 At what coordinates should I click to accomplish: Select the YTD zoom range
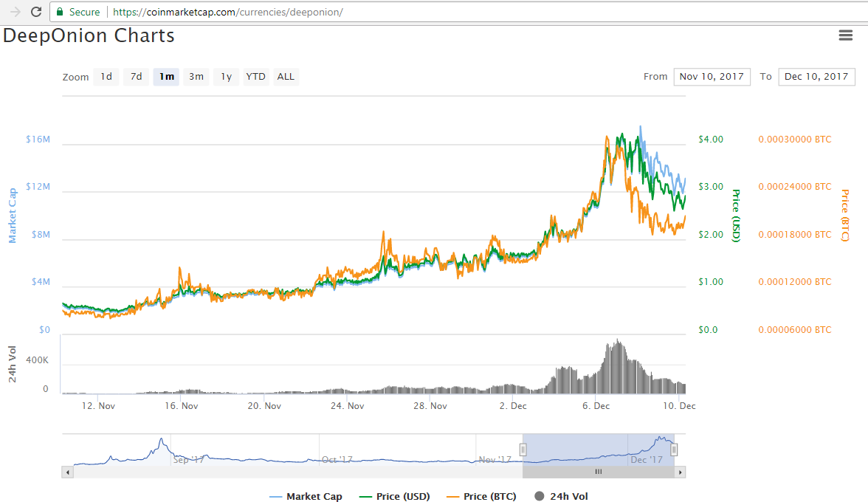[255, 76]
